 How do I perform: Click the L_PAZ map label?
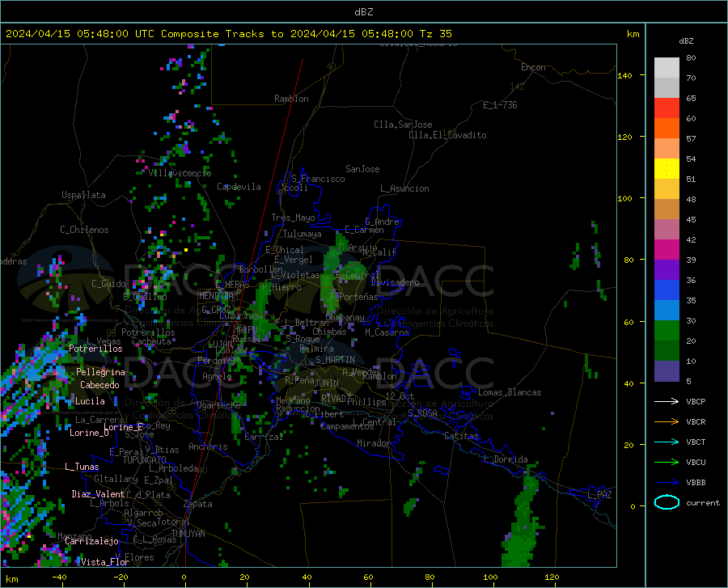[x=599, y=495]
